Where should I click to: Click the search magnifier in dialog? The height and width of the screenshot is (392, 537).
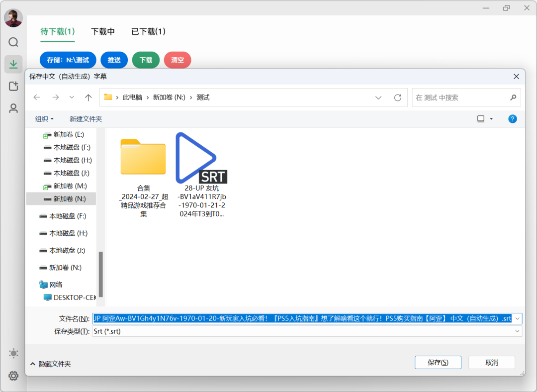click(x=513, y=98)
